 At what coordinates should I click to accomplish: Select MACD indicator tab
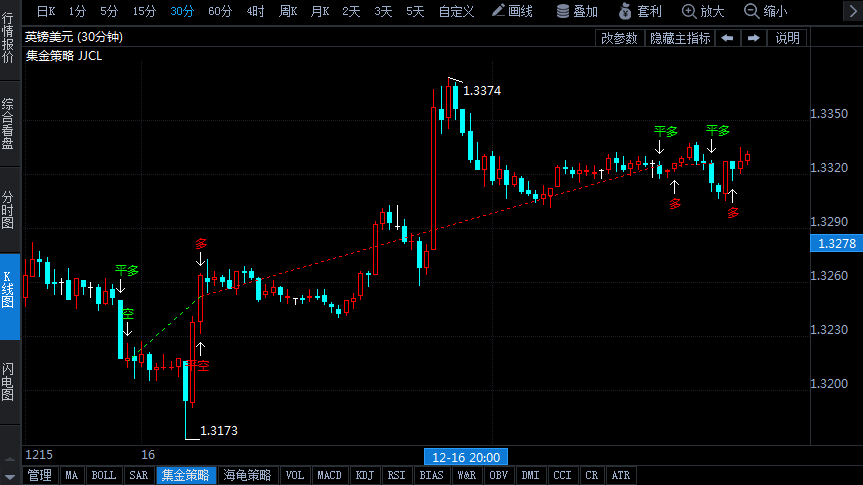pos(329,475)
